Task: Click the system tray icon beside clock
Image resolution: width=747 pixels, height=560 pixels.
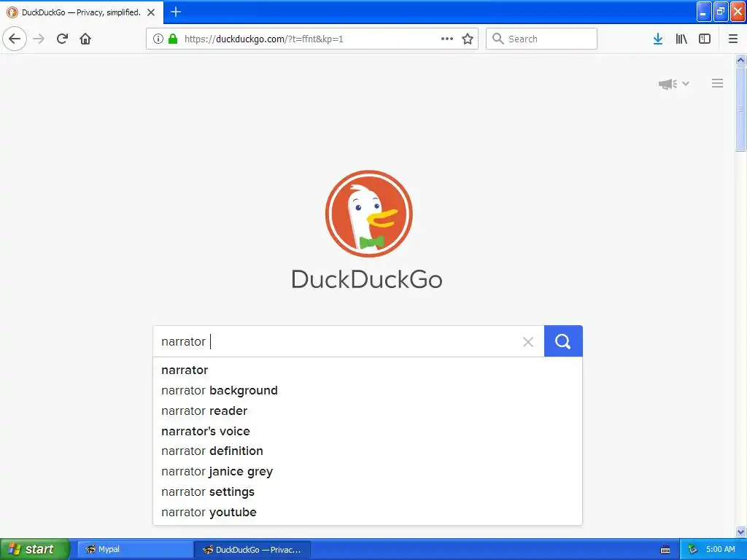Action: coord(692,549)
